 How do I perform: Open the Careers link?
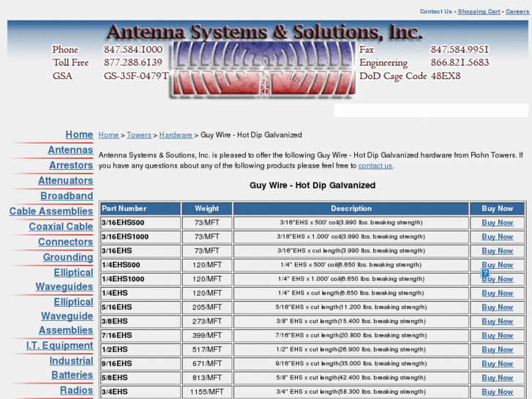point(517,12)
